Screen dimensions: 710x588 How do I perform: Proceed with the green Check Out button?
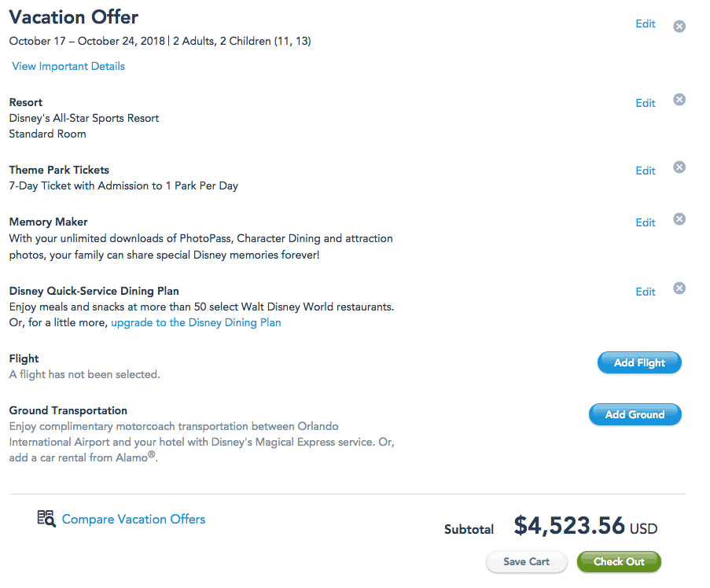(x=619, y=562)
